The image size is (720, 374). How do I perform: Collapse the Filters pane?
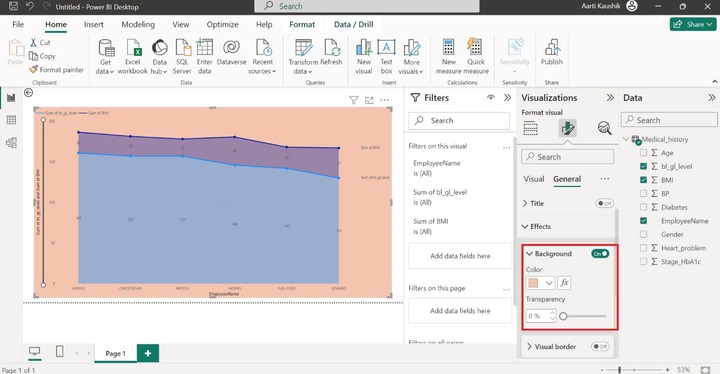tap(507, 97)
